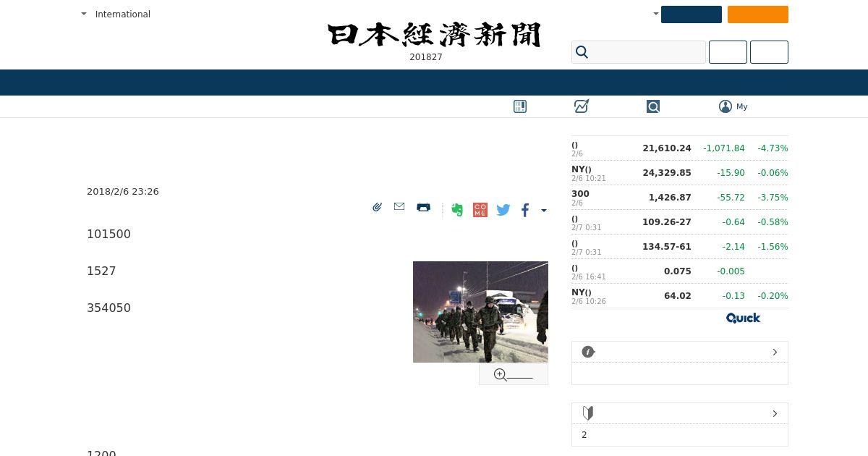
Task: Clip the article with paperclip icon
Action: (x=377, y=208)
